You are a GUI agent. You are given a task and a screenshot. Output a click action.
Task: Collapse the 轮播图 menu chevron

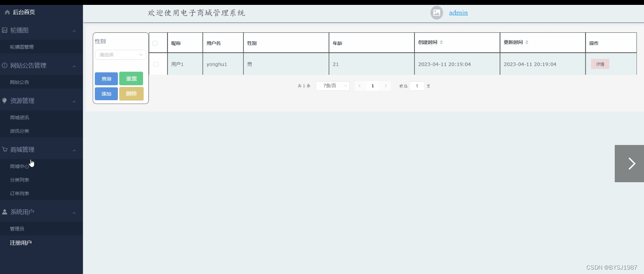pyautogui.click(x=74, y=31)
